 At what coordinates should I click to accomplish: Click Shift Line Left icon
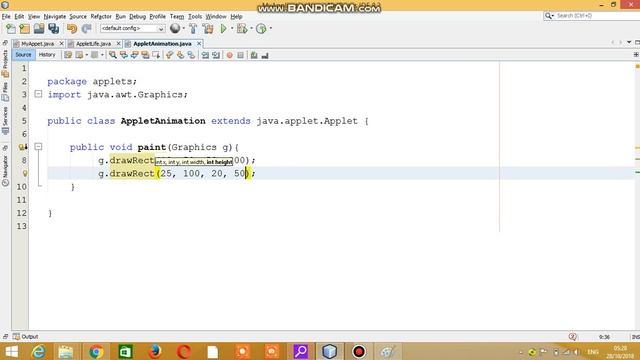(x=205, y=55)
